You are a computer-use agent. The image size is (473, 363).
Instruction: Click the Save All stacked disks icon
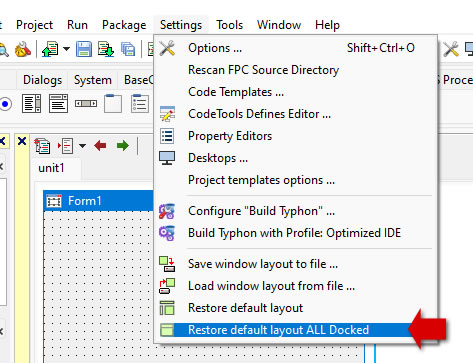pos(128,49)
